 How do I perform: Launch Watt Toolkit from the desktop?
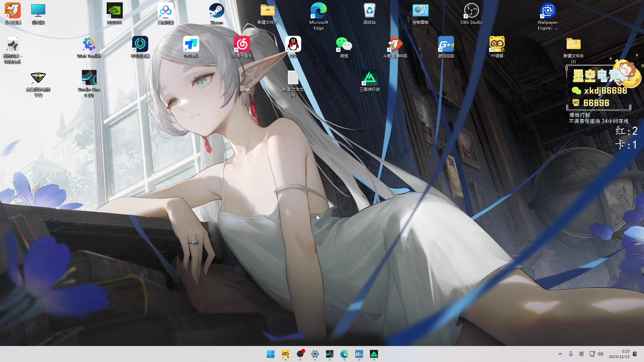pyautogui.click(x=89, y=47)
